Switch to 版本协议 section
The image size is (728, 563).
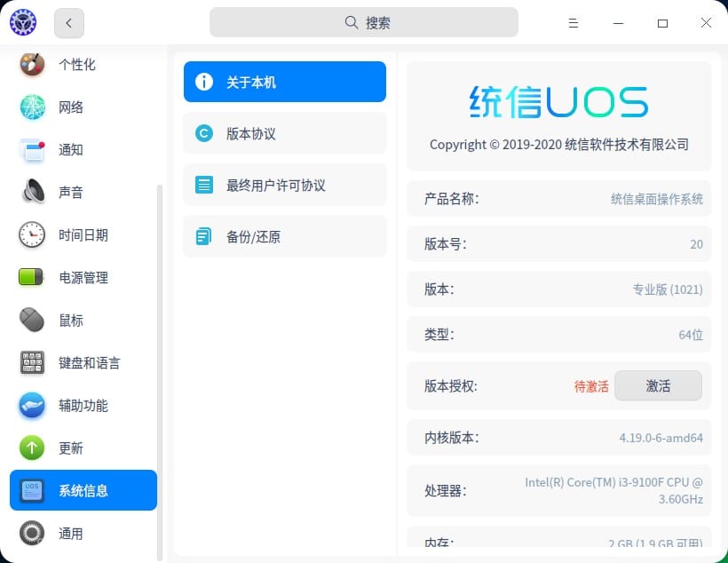click(284, 132)
